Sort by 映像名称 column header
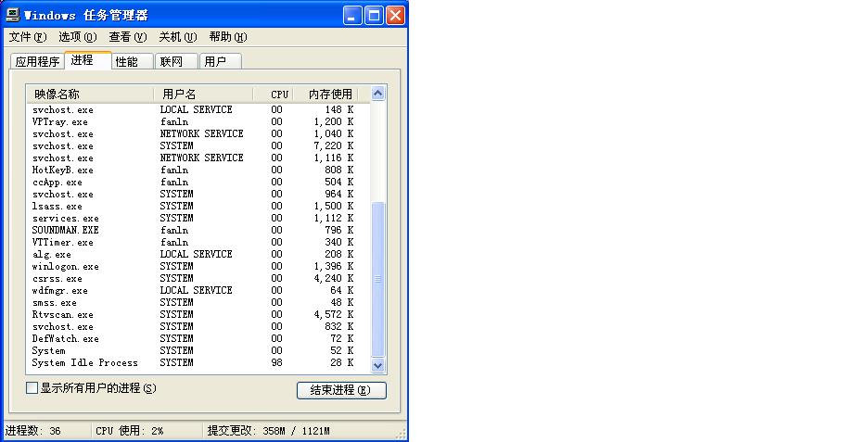868x442 pixels. coord(90,94)
